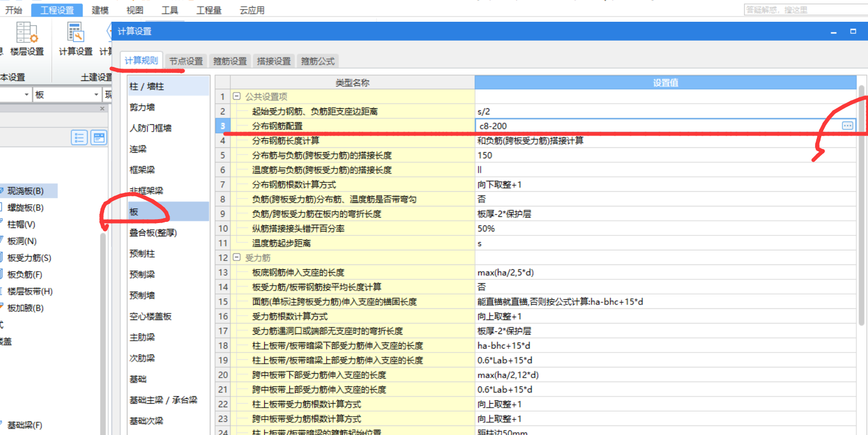The image size is (868, 435).
Task: Click 类型名称 column header
Action: [352, 83]
